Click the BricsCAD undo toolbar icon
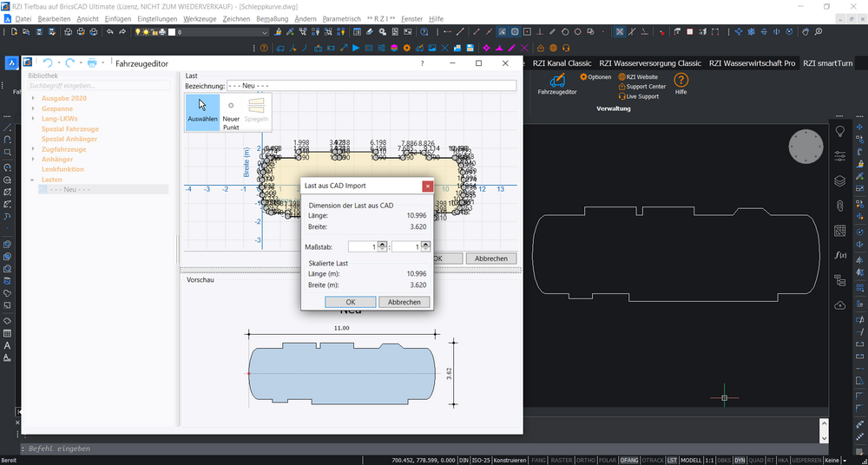This screenshot has width=868, height=465. point(109,32)
